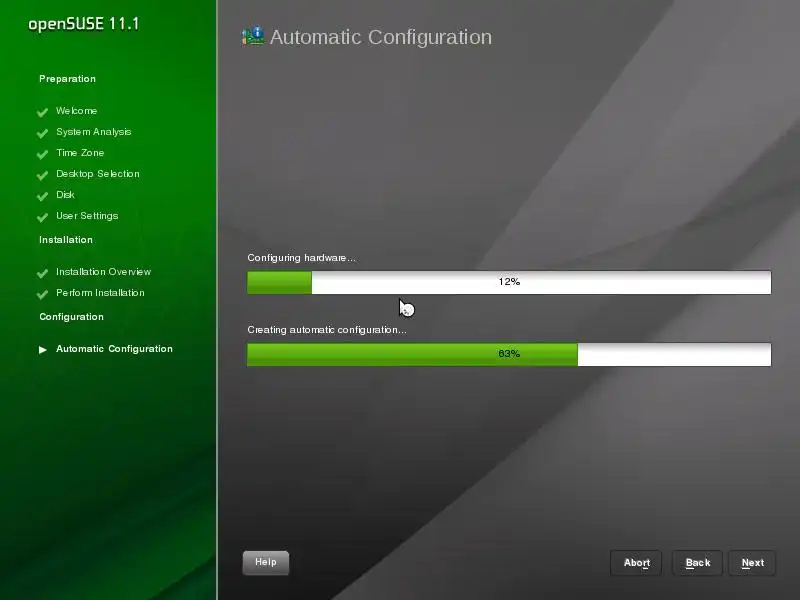Click the checkmark beside Time Zone
Screen dimensions: 800x600
(x=42, y=154)
